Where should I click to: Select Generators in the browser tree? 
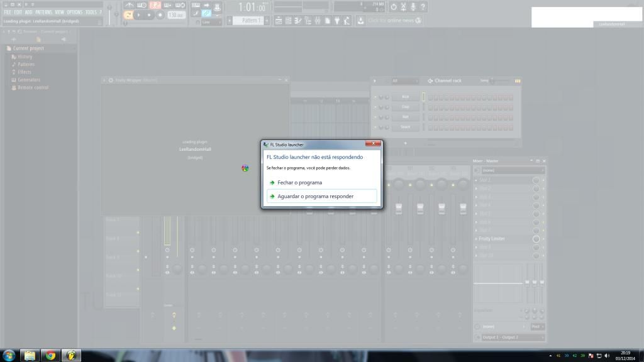pos(28,80)
